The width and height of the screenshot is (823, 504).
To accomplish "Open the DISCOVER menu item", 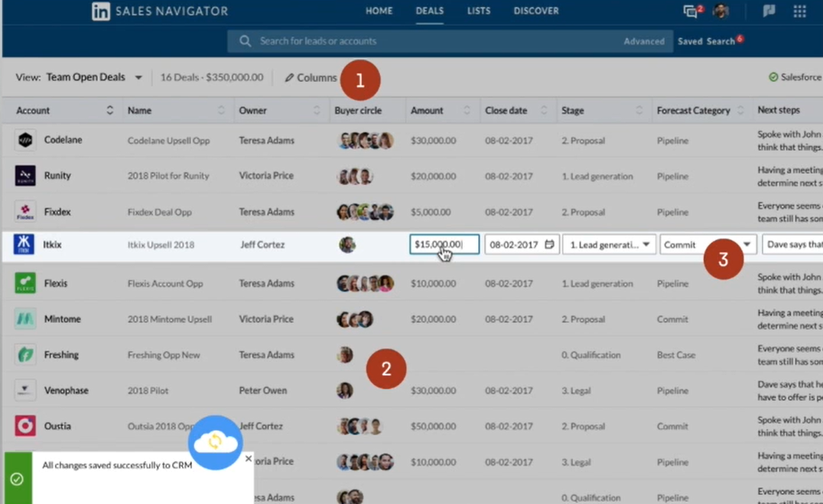I will point(536,11).
